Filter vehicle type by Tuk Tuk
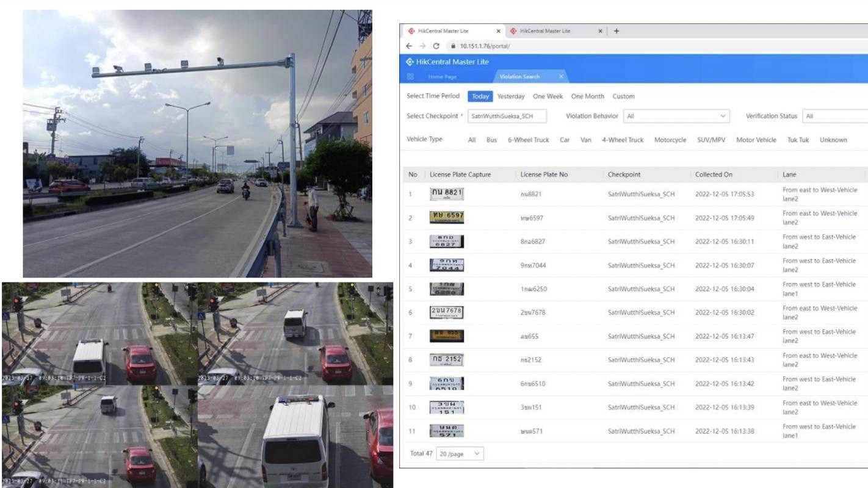 click(x=797, y=140)
